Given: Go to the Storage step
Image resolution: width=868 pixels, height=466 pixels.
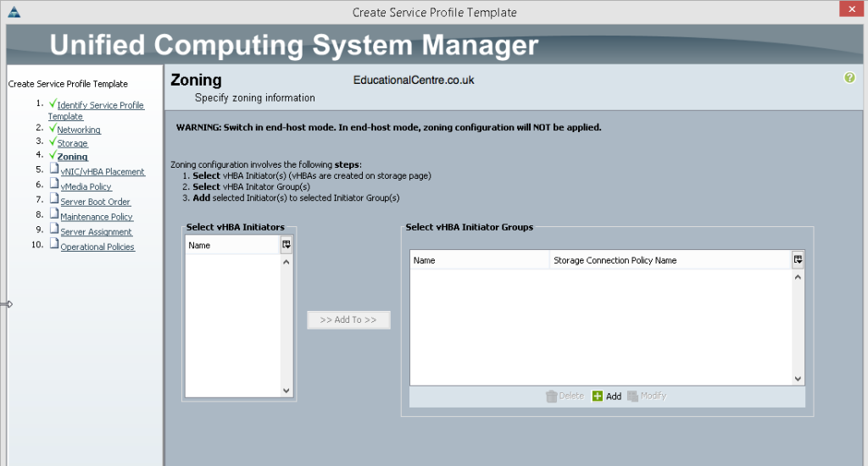Looking at the screenshot, I should point(73,143).
